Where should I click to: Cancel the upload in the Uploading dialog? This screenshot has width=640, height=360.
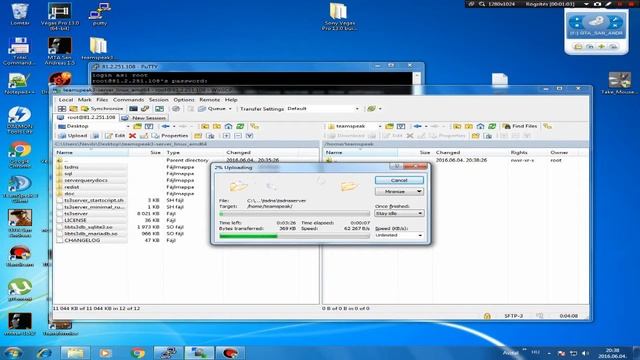[x=399, y=180]
